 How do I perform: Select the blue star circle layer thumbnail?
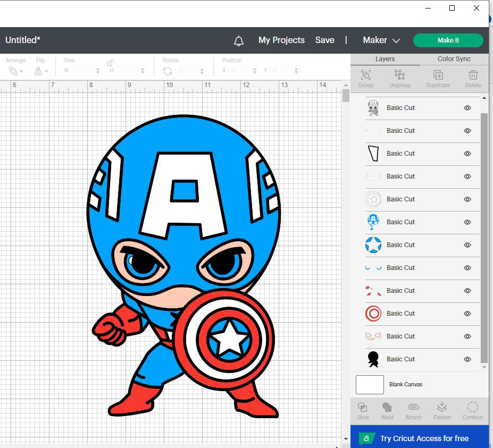[x=373, y=245]
